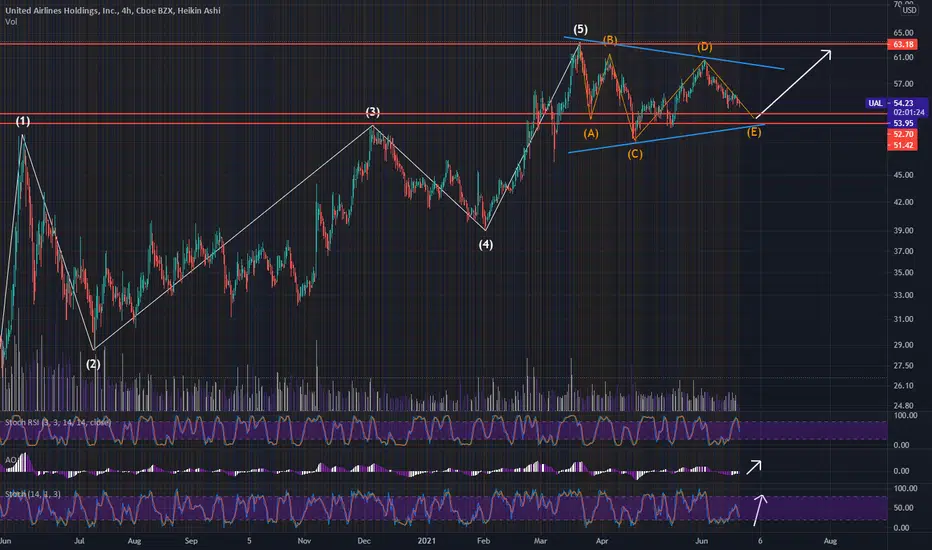Select the wave (5) label
Viewport: 932px width, 550px height.
[580, 29]
